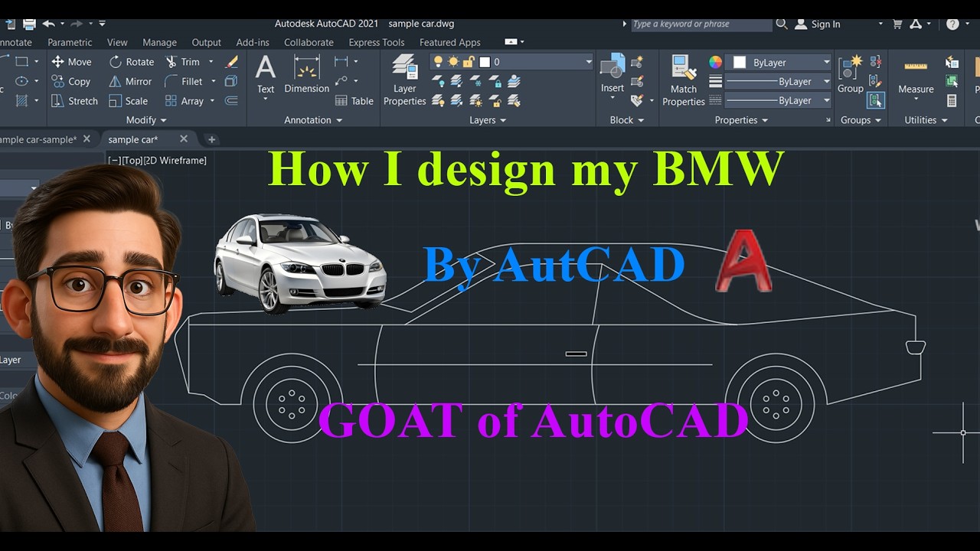The height and width of the screenshot is (551, 980).
Task: Click Sign In
Action: [x=825, y=24]
